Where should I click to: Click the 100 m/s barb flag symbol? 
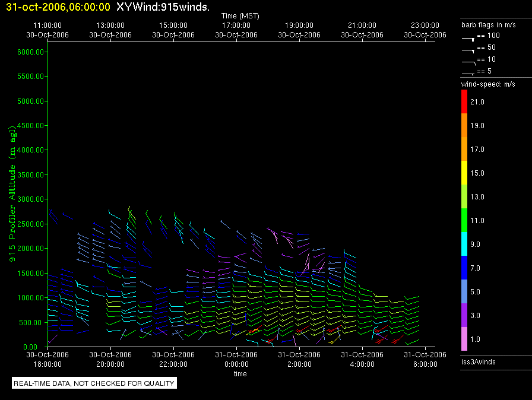[x=468, y=37]
